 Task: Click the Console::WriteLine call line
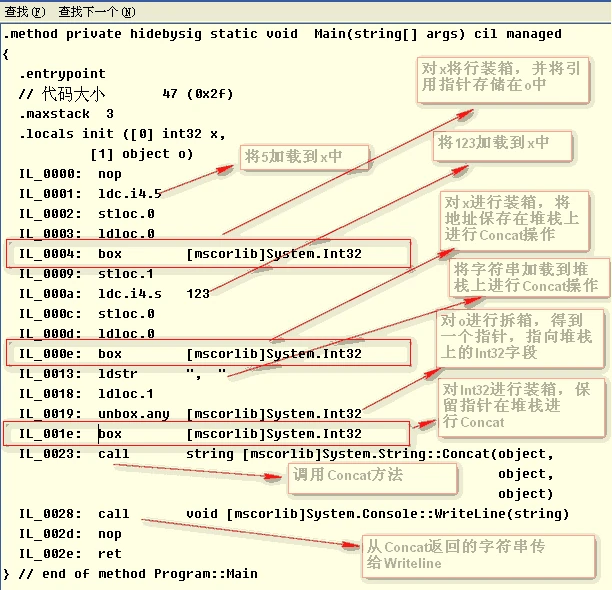point(294,514)
